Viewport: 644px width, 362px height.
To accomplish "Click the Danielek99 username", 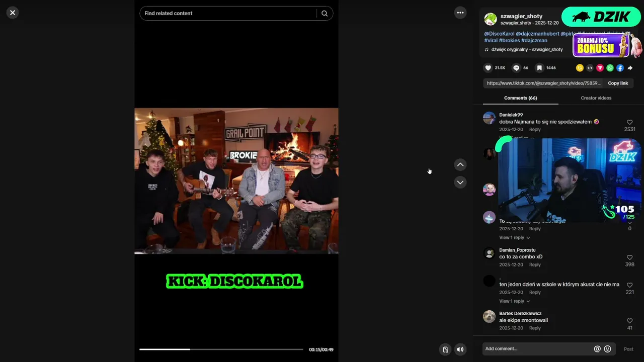I will click(x=511, y=115).
